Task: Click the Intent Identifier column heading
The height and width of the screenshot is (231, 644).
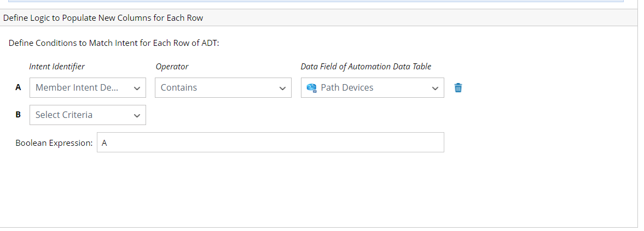Action: pyautogui.click(x=57, y=67)
